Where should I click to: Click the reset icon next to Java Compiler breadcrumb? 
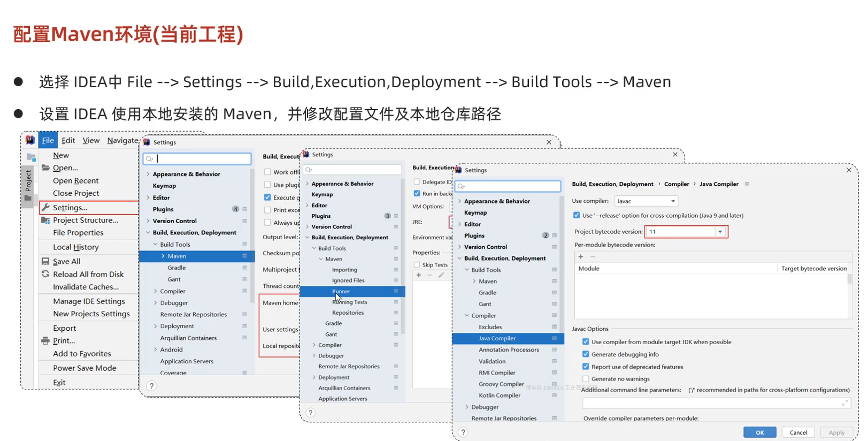point(747,184)
